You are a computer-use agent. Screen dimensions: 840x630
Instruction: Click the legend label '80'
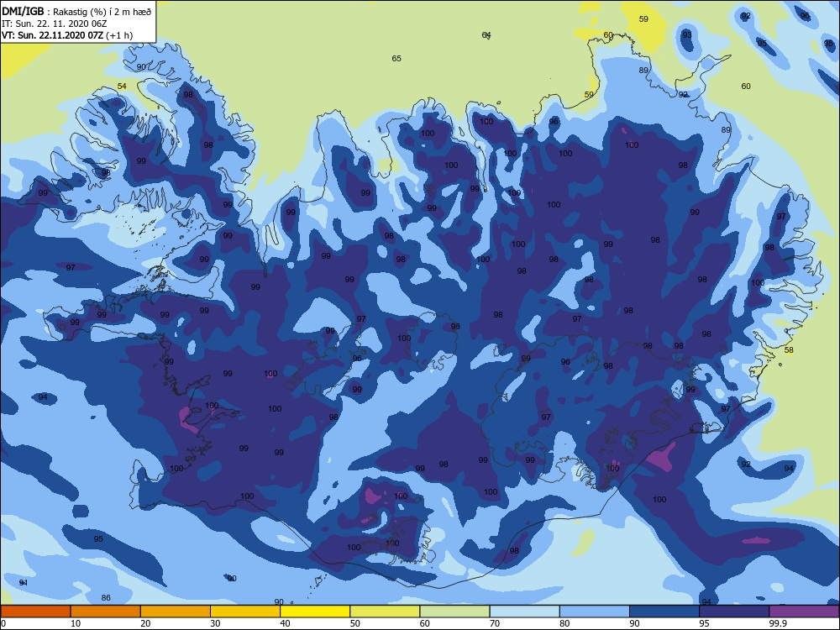[564, 623]
